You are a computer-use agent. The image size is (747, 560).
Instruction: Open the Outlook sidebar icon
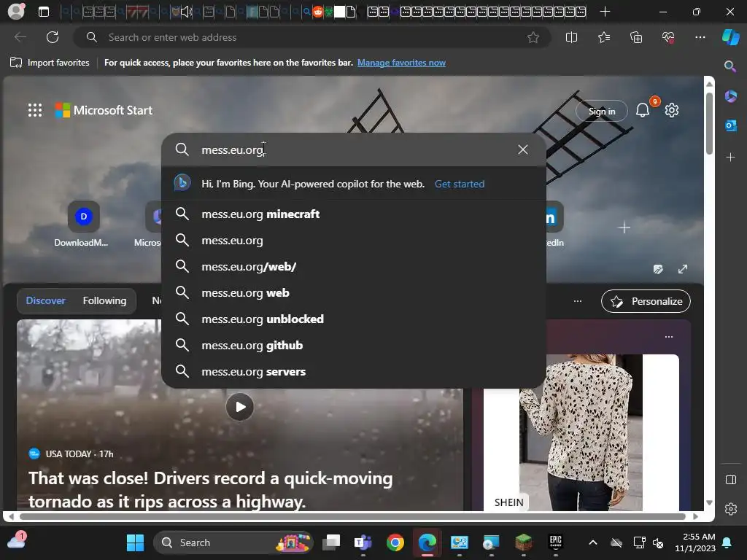730,125
